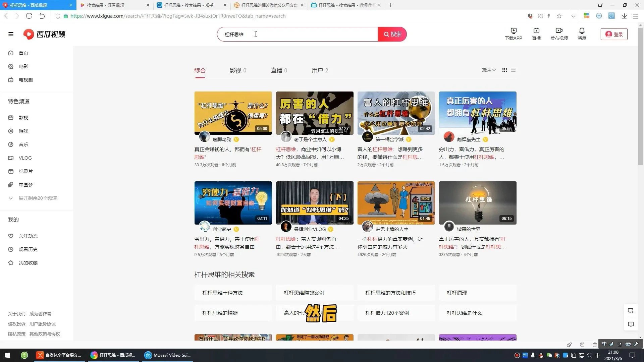Play the 05:55 真正厉害的人 video
The width and height of the screenshot is (644, 362).
[x=478, y=113]
